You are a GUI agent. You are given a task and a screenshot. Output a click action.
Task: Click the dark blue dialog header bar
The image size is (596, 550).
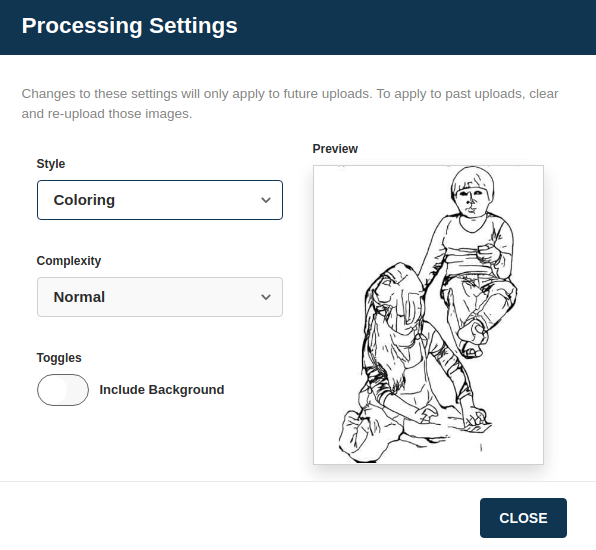pyautogui.click(x=298, y=27)
